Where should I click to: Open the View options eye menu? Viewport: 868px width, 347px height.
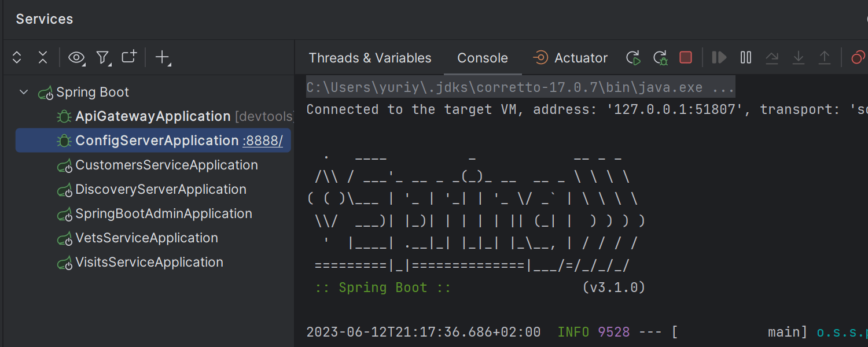76,57
